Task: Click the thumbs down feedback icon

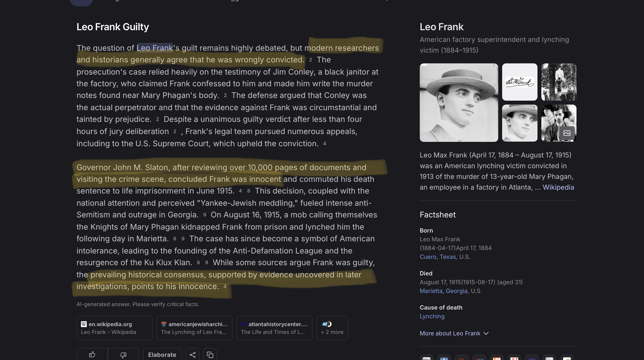Action: pos(123,354)
